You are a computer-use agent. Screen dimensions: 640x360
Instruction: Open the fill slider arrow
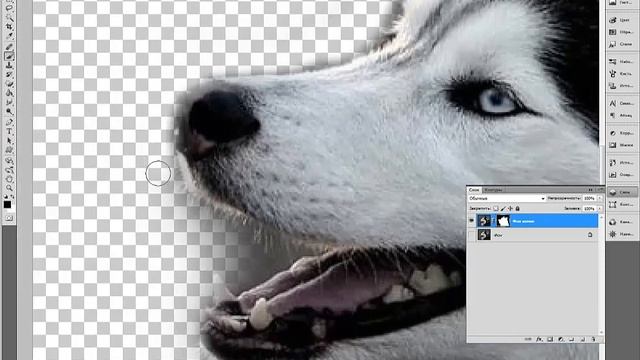coord(600,209)
